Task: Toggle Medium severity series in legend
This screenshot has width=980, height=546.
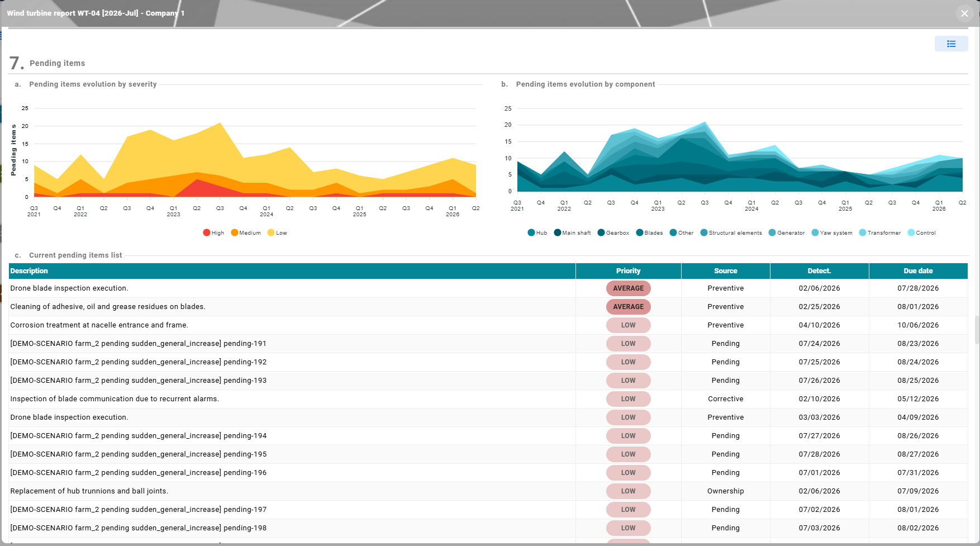Action: [246, 233]
